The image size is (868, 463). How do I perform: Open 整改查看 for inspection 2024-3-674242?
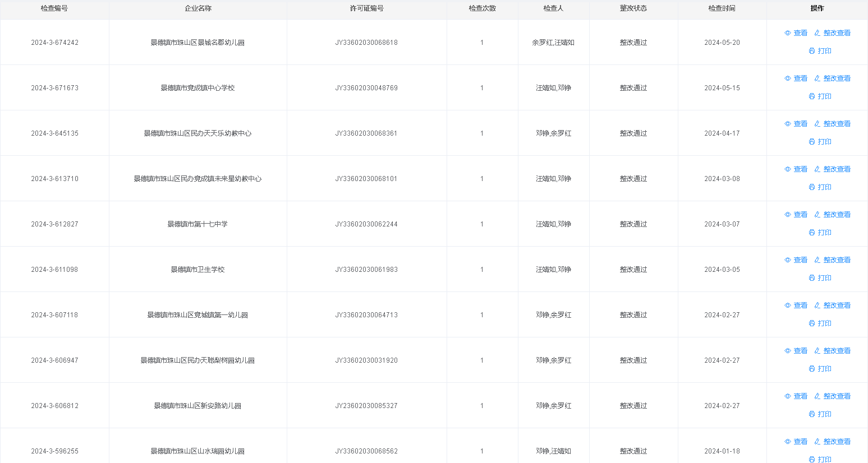point(837,33)
